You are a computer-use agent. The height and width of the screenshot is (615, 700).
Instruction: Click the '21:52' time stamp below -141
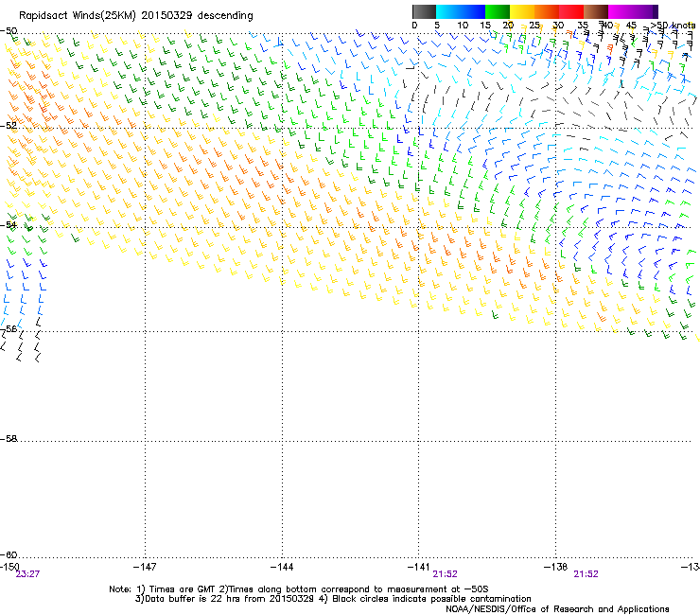point(446,574)
